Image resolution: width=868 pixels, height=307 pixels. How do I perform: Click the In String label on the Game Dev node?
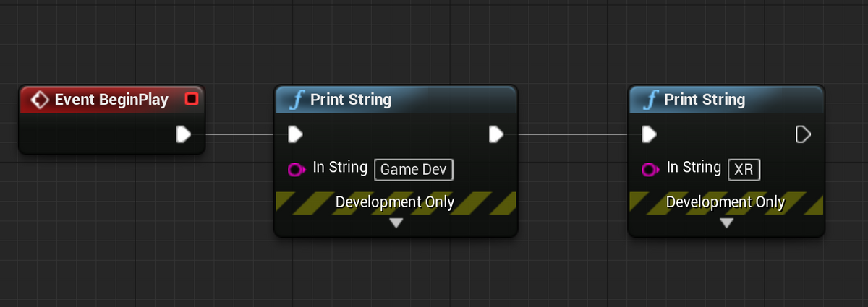340,168
